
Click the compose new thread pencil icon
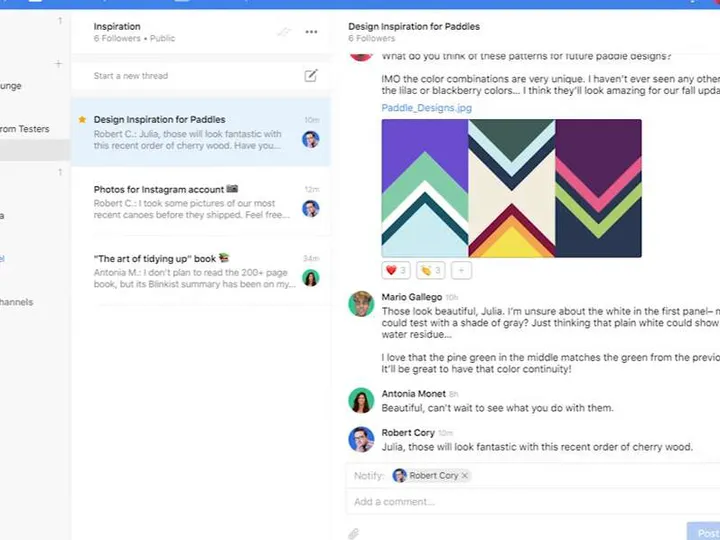[x=311, y=75]
